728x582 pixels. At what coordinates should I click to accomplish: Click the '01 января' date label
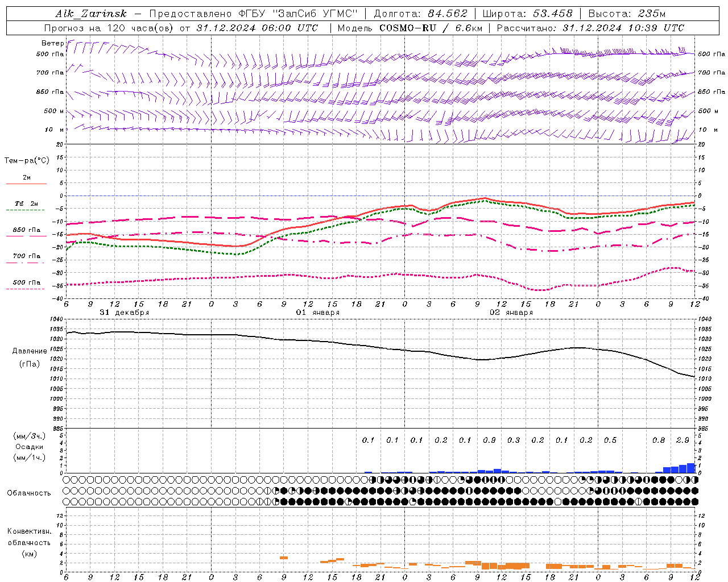318,313
